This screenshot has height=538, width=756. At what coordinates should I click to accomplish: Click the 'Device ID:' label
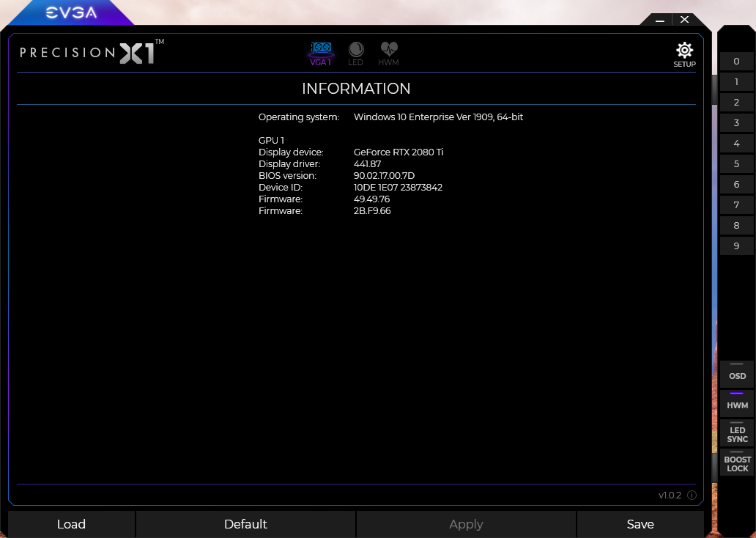281,187
